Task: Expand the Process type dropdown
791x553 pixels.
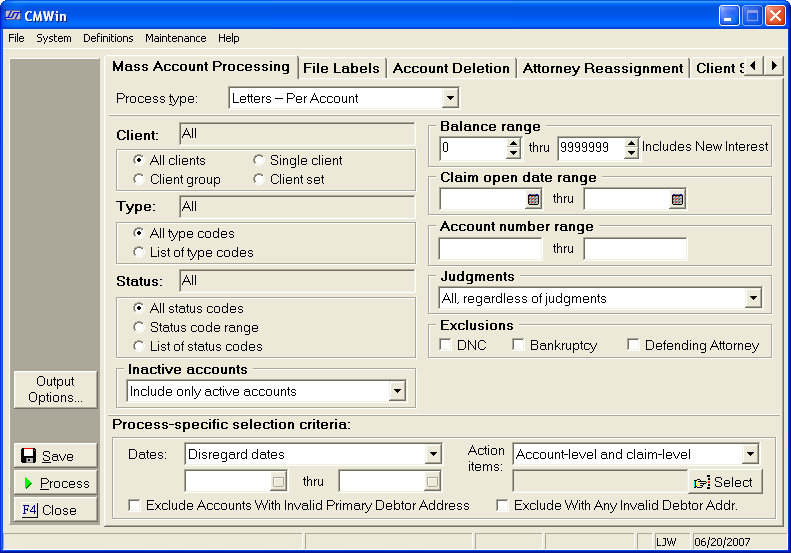Action: (x=450, y=98)
